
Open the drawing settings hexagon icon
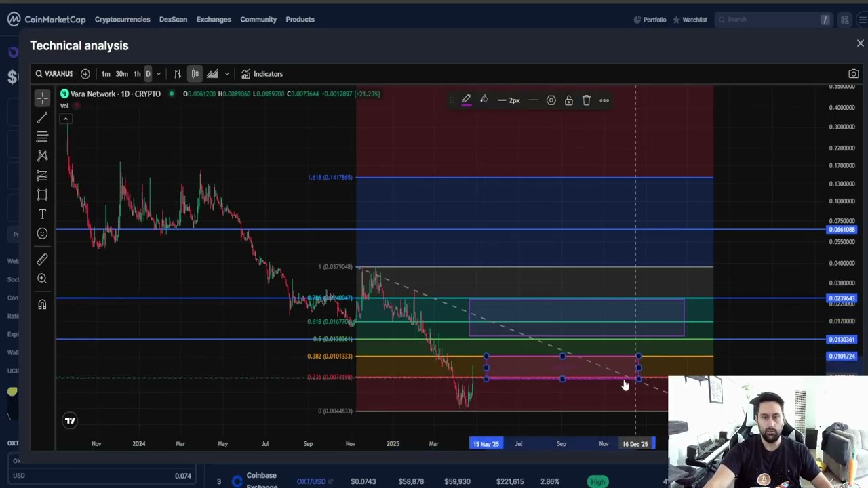(x=551, y=100)
